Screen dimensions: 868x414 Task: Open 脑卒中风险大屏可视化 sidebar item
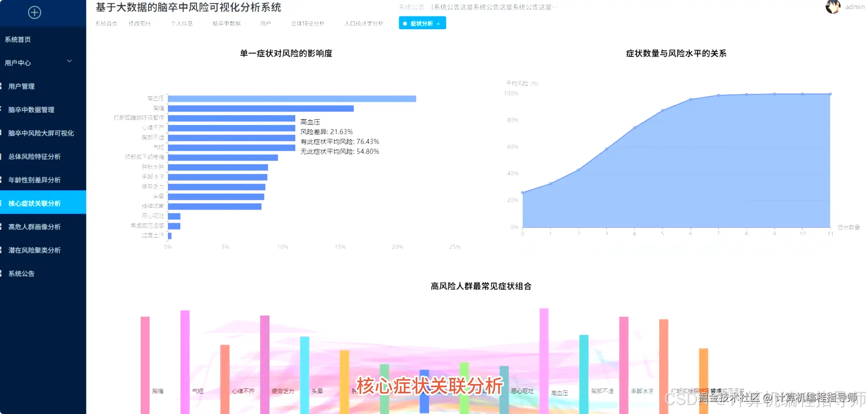[x=41, y=133]
